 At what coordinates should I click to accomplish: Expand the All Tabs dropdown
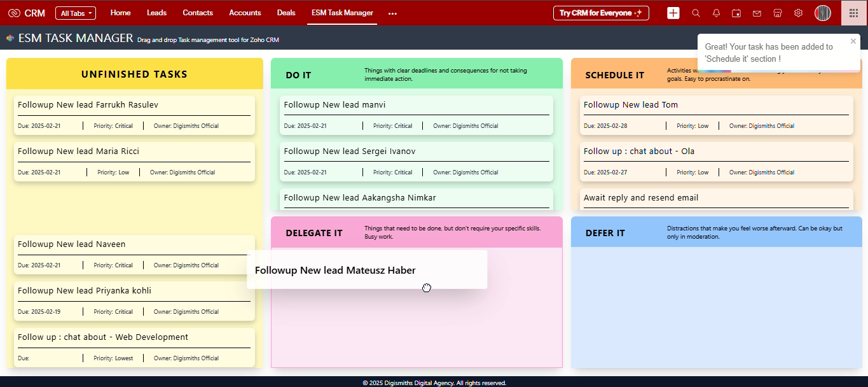(75, 13)
